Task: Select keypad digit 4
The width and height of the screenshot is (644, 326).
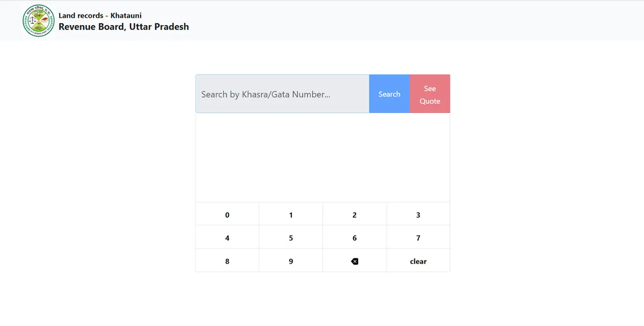Action: (227, 238)
